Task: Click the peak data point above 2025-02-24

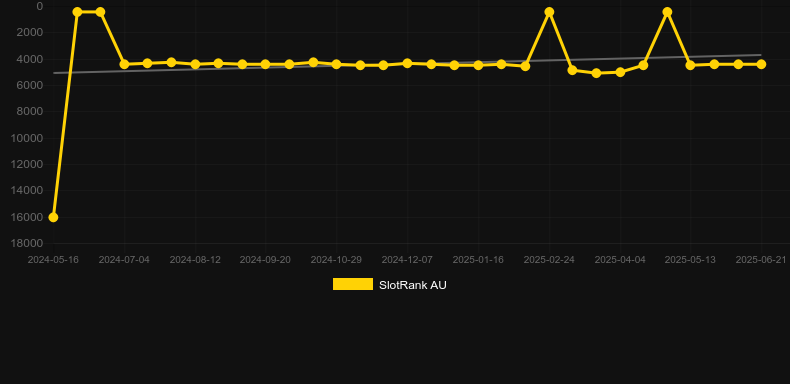Action: 549,12
